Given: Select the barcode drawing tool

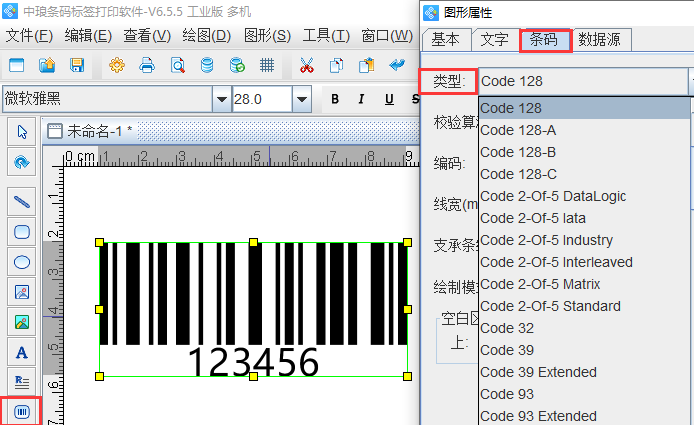Looking at the screenshot, I should coord(22,411).
